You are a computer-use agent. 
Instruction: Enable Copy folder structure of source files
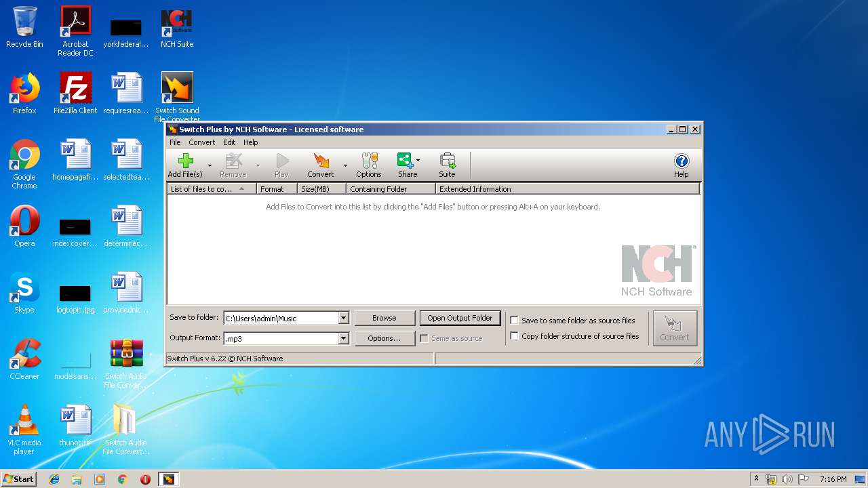click(x=514, y=336)
